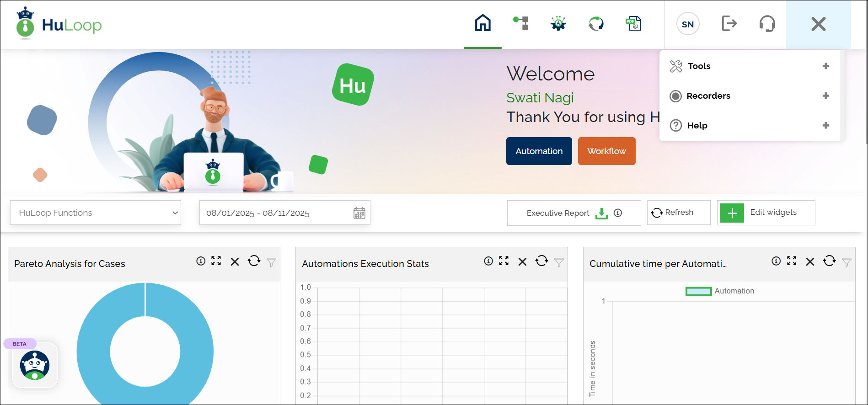
Task: Expand the Recorders menu section
Action: click(825, 96)
